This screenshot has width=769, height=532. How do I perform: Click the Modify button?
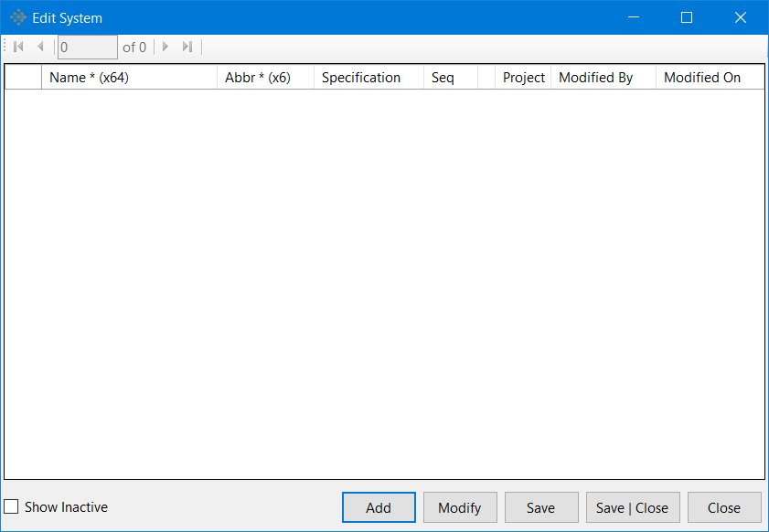pos(460,507)
